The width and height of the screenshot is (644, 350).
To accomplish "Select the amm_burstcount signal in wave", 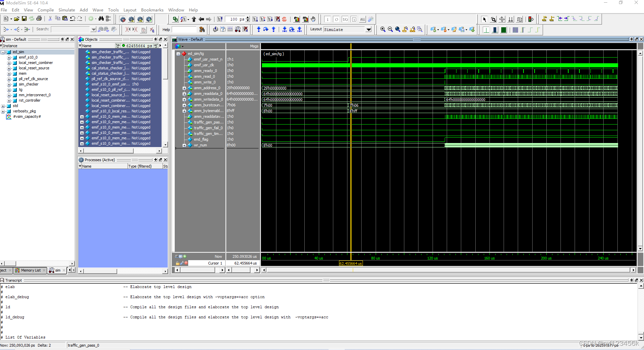I will point(209,105).
